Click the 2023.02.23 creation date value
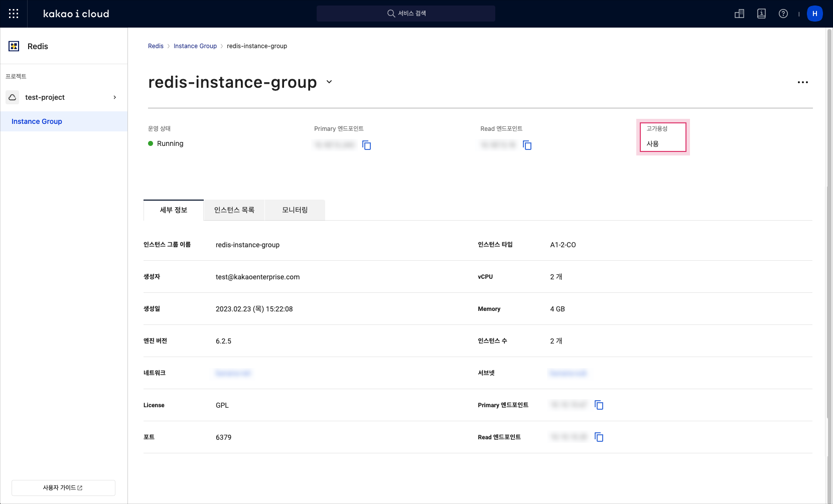 pos(254,309)
